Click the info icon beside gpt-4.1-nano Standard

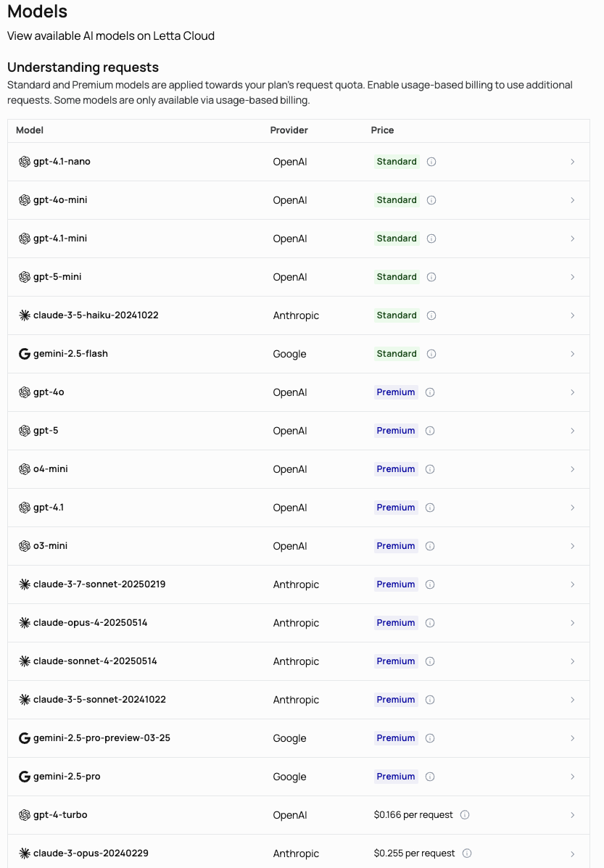pyautogui.click(x=431, y=162)
